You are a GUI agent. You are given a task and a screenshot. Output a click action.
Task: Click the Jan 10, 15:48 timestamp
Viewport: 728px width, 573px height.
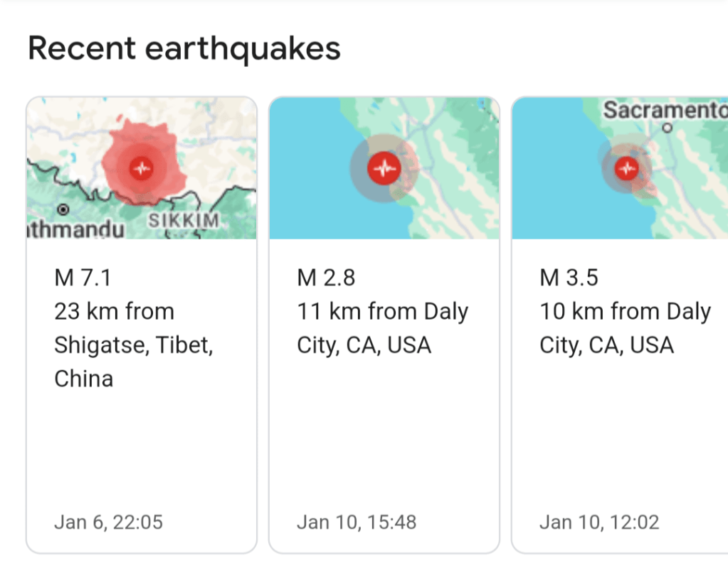coord(356,522)
